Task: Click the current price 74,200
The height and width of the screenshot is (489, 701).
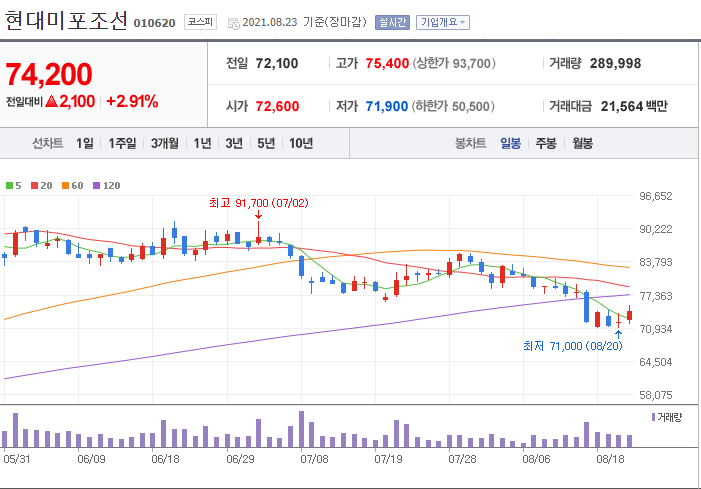Action: pyautogui.click(x=49, y=74)
